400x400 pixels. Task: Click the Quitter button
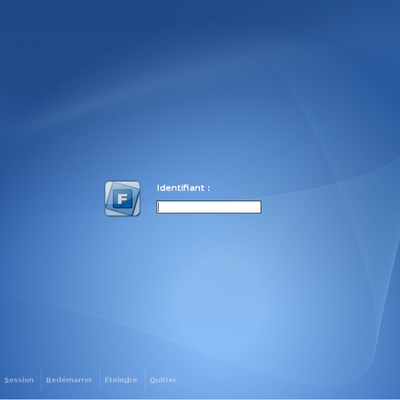coord(163,380)
